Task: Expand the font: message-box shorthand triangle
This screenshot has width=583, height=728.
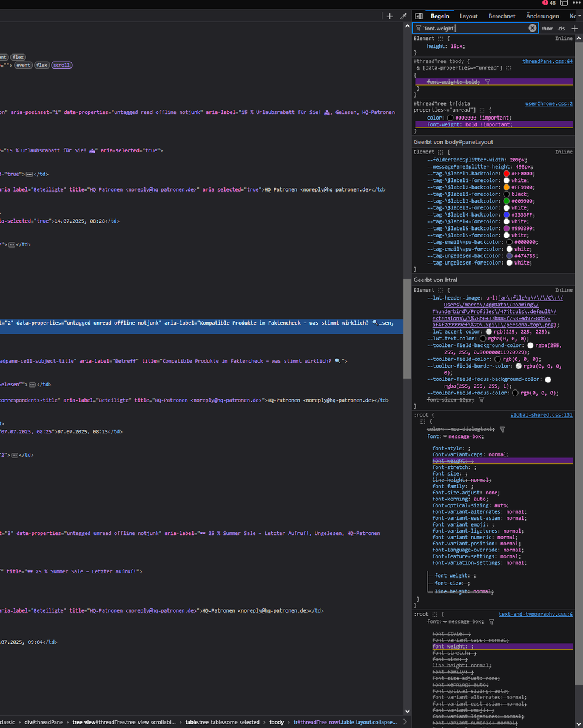Action: tap(445, 436)
